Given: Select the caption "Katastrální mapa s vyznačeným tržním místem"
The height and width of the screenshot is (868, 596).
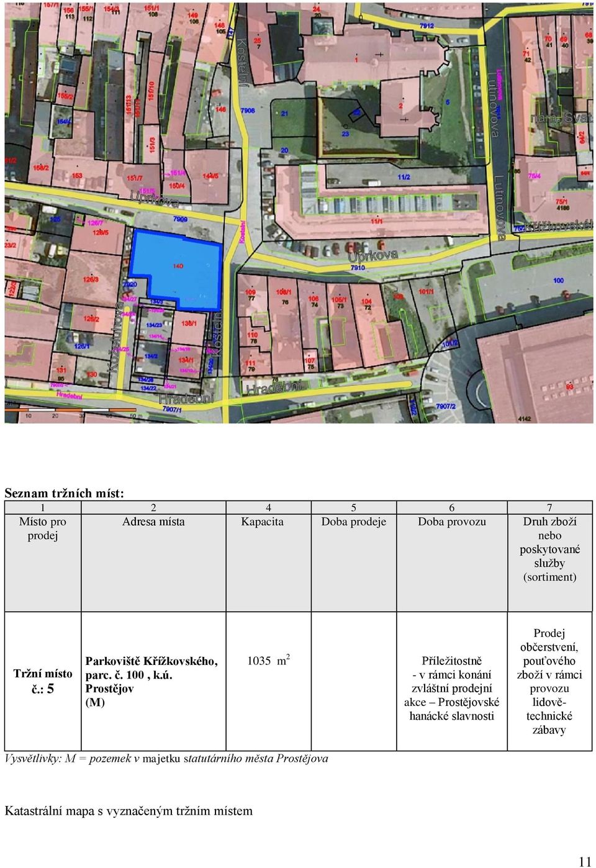Looking at the screenshot, I should pos(129,811).
